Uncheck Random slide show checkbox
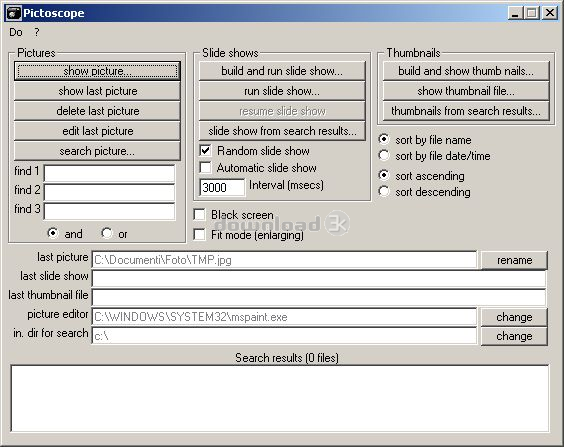This screenshot has height=447, width=564. coord(205,150)
